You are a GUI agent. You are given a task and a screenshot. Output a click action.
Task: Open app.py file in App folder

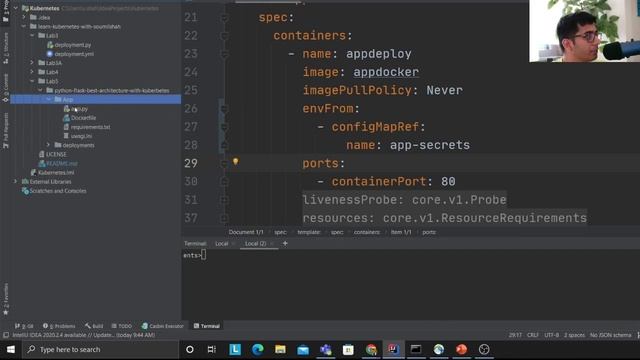(x=79, y=109)
